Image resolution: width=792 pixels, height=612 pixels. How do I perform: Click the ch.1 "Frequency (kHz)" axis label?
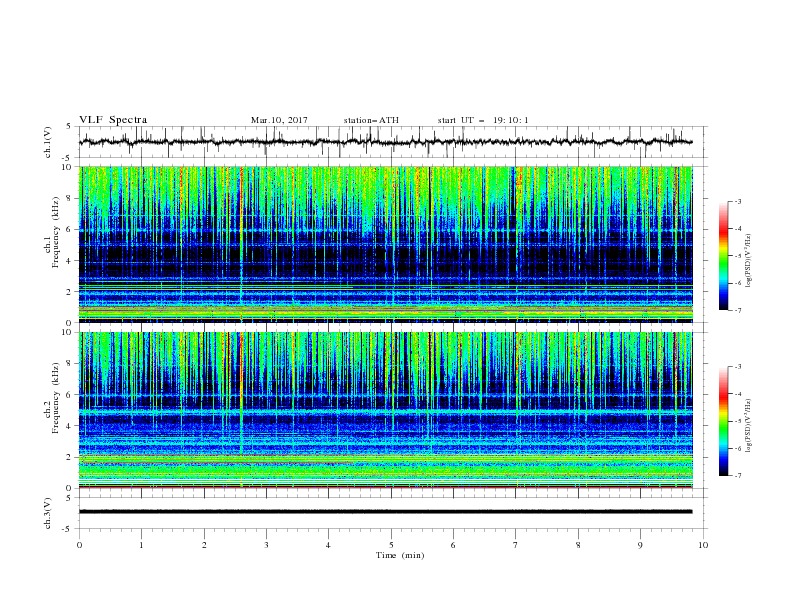coord(56,233)
